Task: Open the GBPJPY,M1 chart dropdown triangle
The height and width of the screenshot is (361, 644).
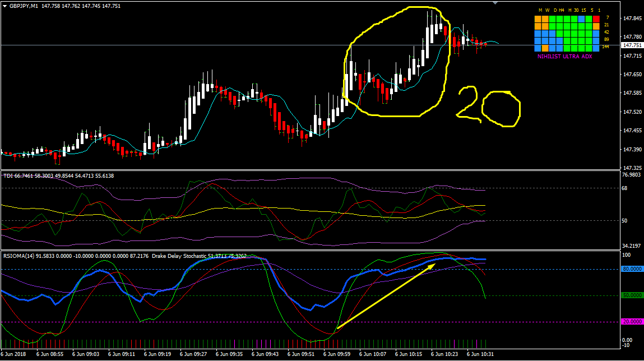Action: pos(5,6)
